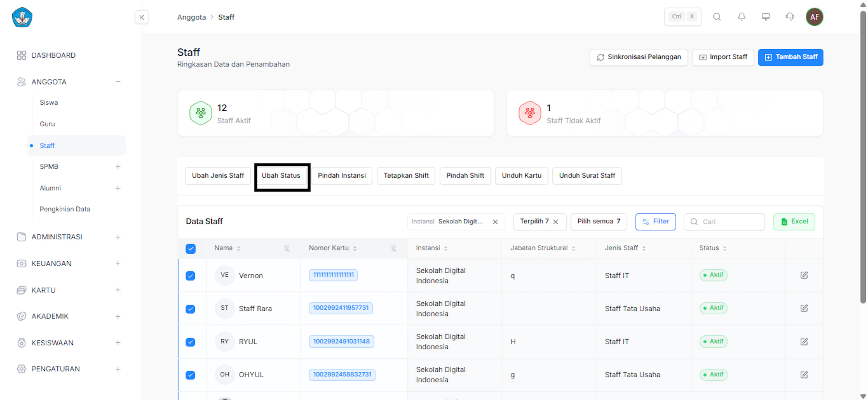The image size is (868, 400).
Task: Click the Tambah Staff button
Action: 790,57
